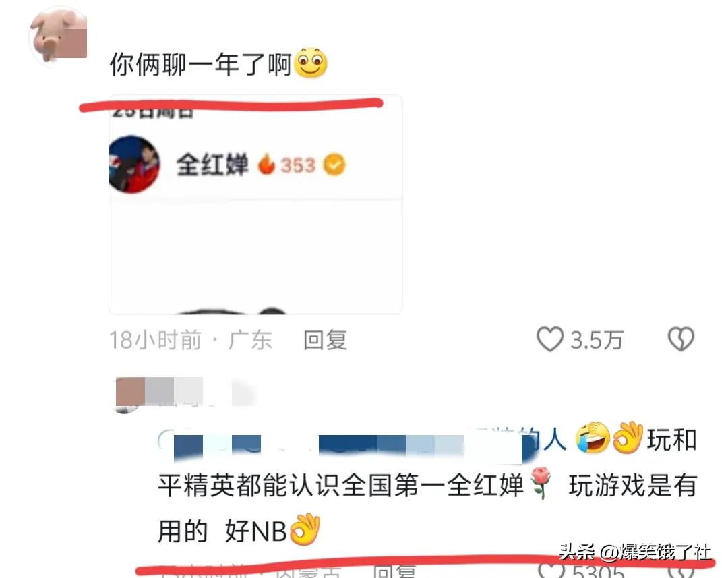Image resolution: width=728 pixels, height=578 pixels.
Task: Tap the OK hand emoji after 好NB
Action: pyautogui.click(x=305, y=529)
